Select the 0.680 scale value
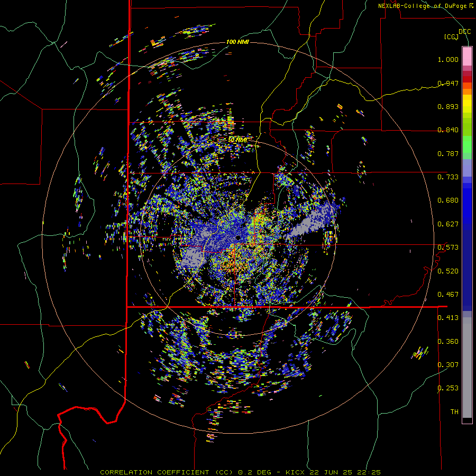Image resolution: width=476 pixels, height=476 pixels. coord(448,200)
